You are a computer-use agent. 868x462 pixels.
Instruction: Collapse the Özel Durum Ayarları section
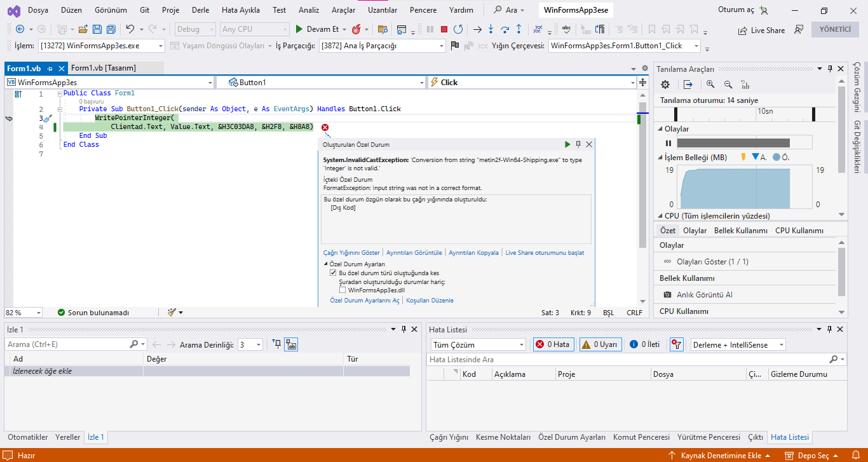(326, 264)
